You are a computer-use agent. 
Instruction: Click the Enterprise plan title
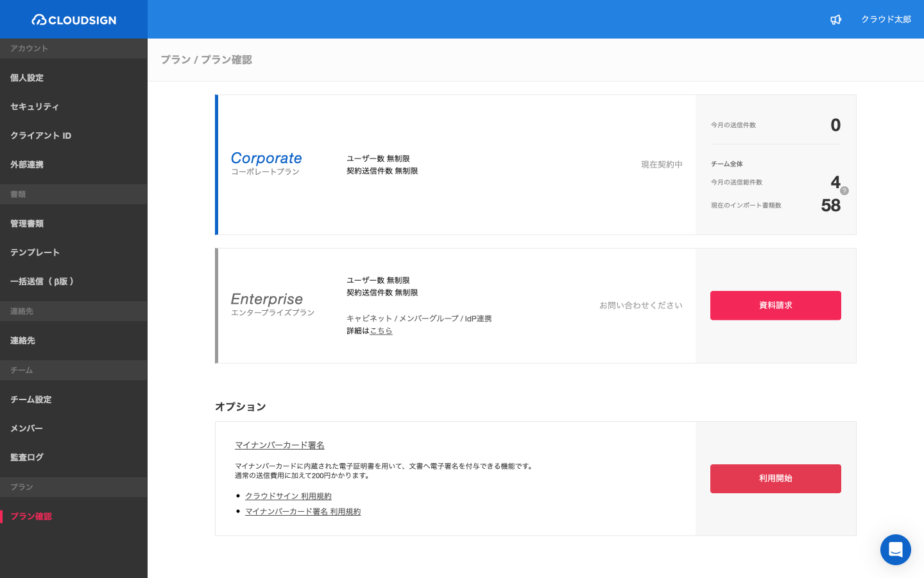267,299
